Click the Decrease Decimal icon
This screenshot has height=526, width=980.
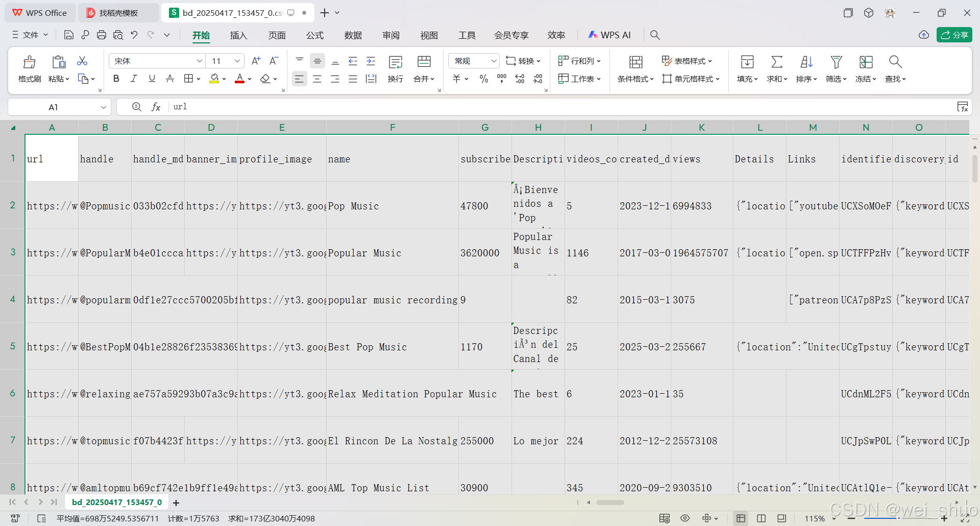(537, 79)
